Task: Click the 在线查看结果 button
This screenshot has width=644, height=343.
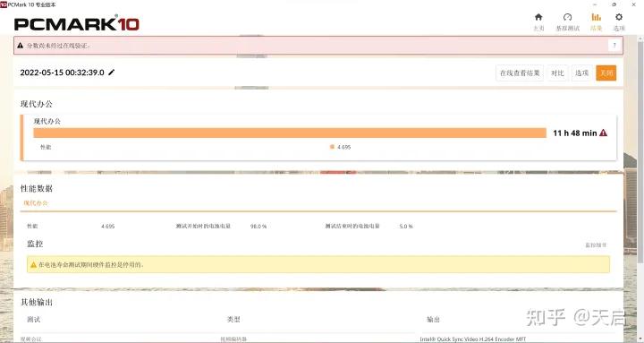Action: (x=520, y=73)
